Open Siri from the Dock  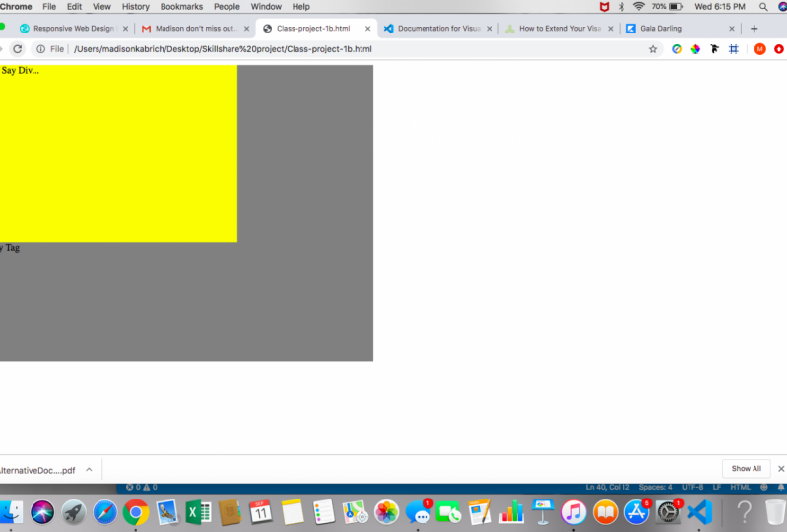point(42,512)
